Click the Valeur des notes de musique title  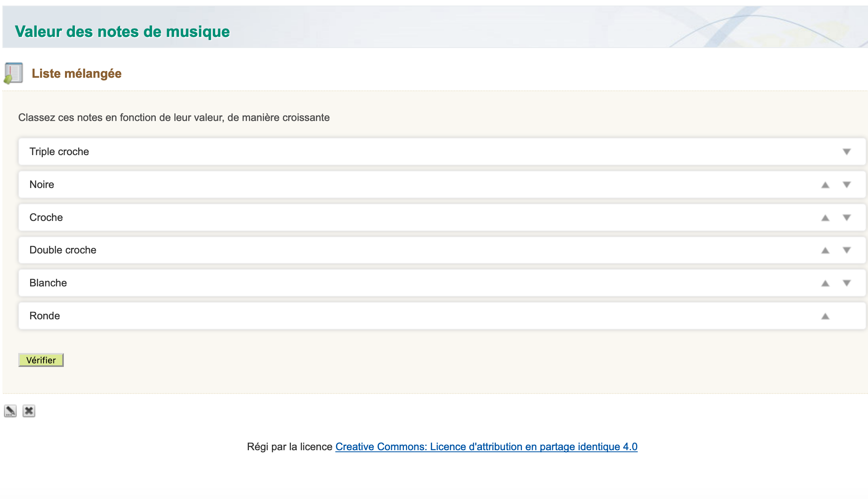coord(122,32)
